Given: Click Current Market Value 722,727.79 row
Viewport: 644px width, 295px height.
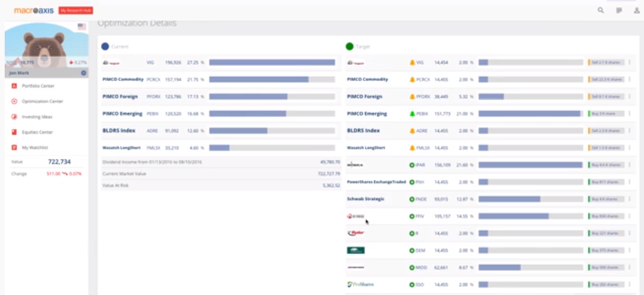Looking at the screenshot, I should 222,174.
